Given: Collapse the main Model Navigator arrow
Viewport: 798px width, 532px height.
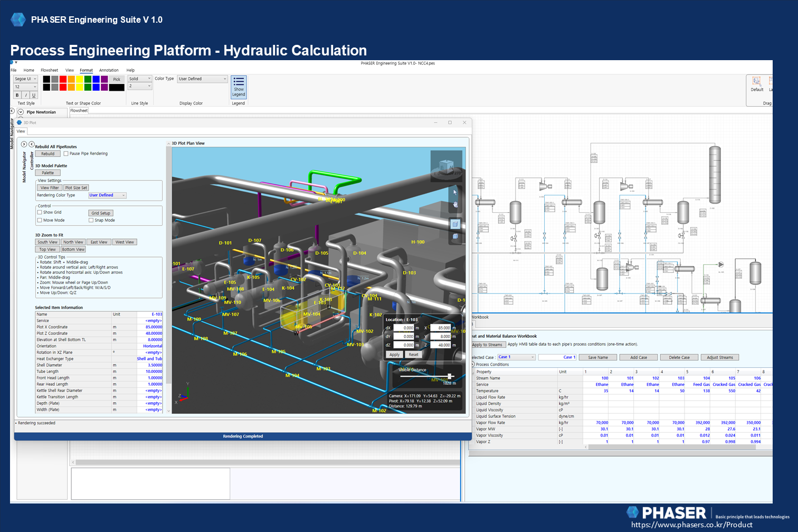Looking at the screenshot, I should pos(12,111).
